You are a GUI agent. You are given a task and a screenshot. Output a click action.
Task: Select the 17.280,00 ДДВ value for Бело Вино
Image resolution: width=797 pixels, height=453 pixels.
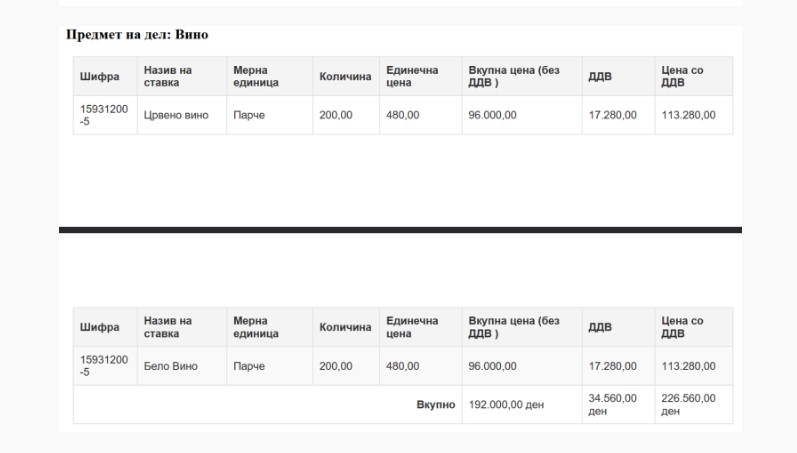[612, 366]
